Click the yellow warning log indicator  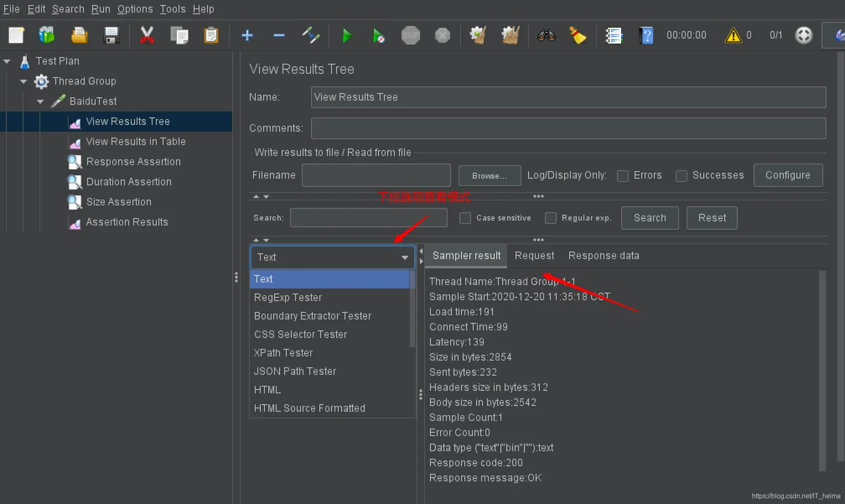coord(733,35)
